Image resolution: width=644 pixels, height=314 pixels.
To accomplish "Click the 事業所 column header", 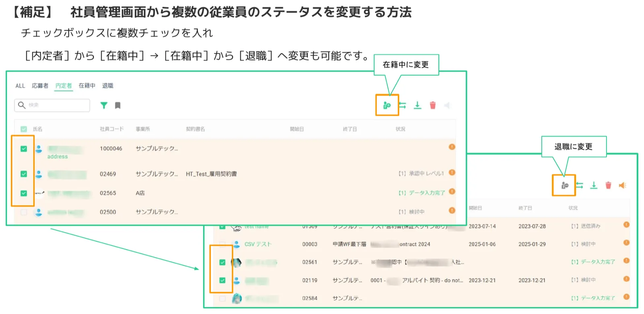I will (x=142, y=129).
